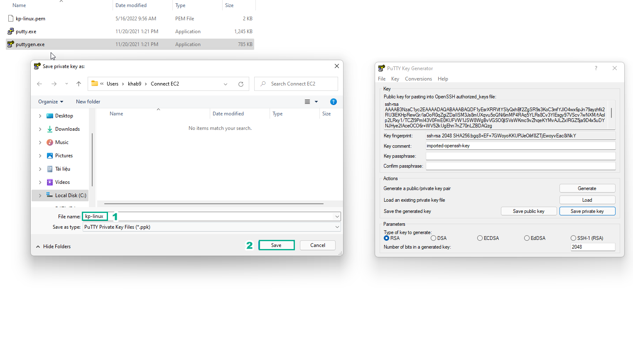Click Save public key button
Screen dimensions: 633x364
[x=528, y=211]
